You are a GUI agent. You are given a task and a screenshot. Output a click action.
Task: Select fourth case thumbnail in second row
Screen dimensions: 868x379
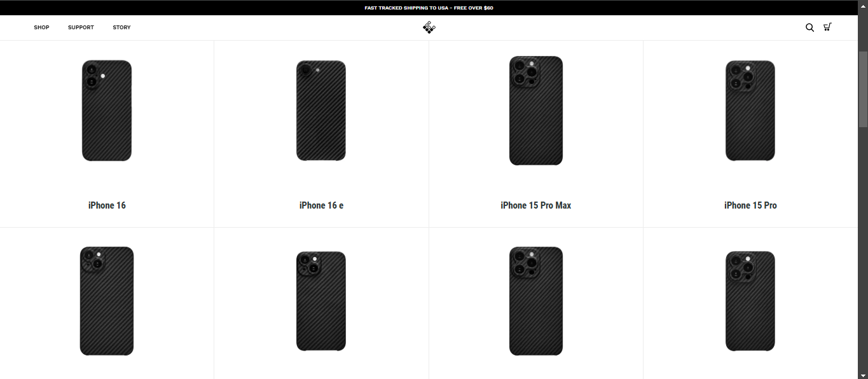[750, 301]
